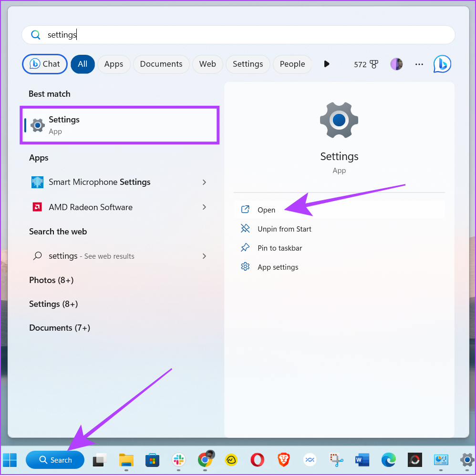Image resolution: width=476 pixels, height=476 pixels.
Task: Launch Opera browser from the taskbar
Action: (257, 460)
